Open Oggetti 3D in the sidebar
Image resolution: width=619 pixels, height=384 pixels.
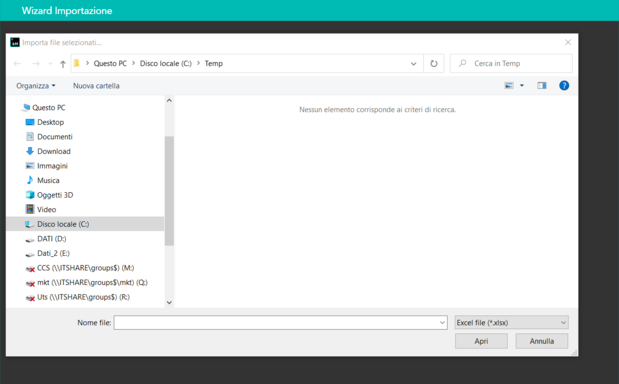[55, 195]
